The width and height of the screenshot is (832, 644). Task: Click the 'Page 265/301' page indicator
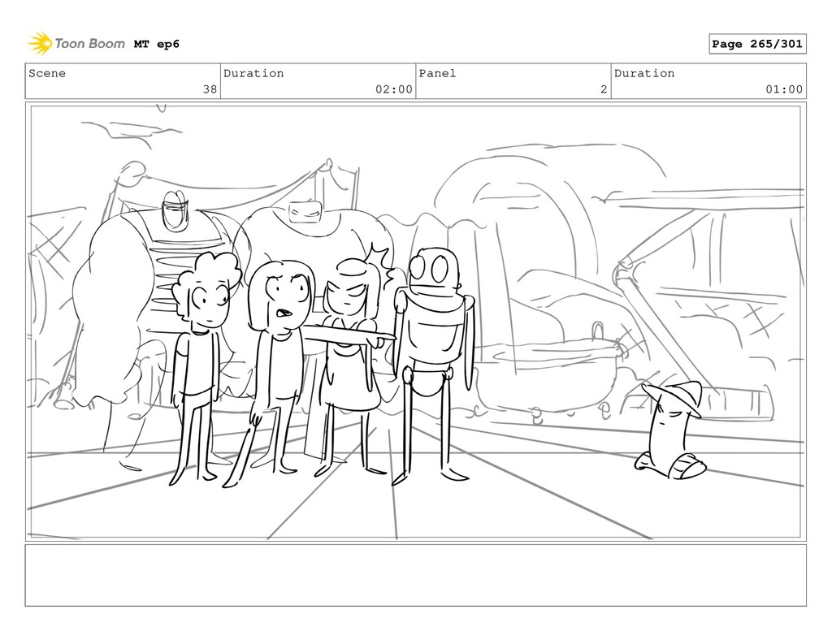(x=757, y=44)
